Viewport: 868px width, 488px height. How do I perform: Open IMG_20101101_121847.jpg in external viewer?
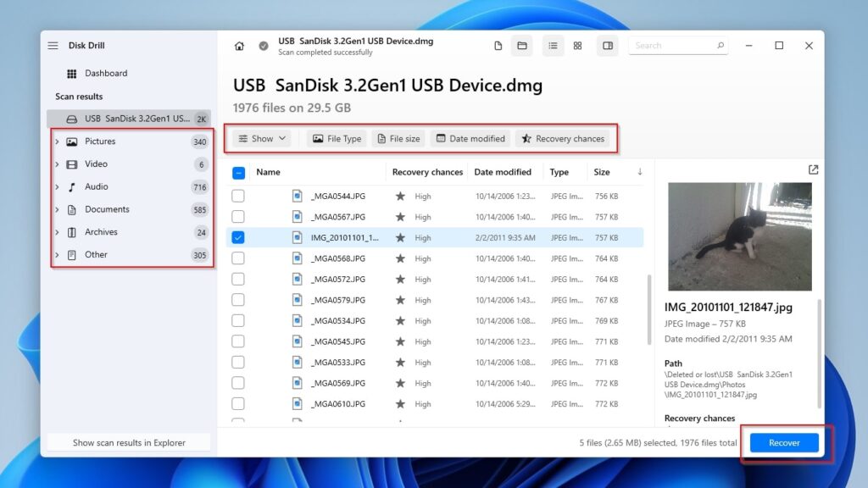[x=813, y=169]
